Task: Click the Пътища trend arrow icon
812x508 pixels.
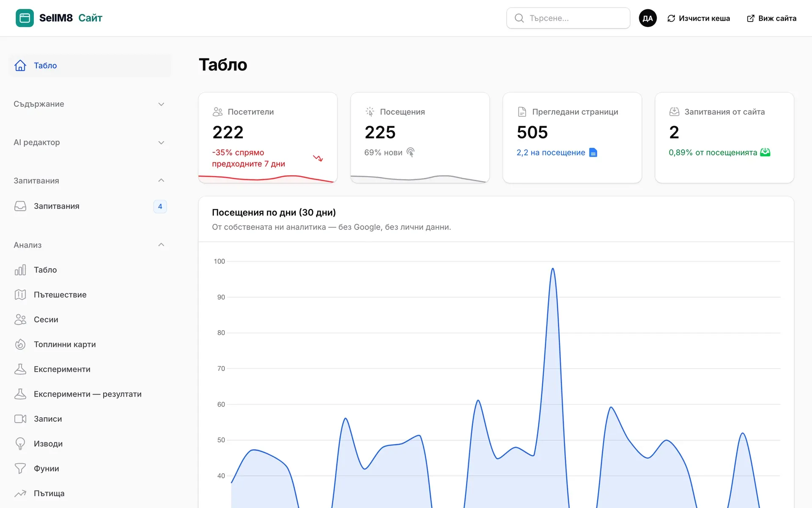Action: 20,493
